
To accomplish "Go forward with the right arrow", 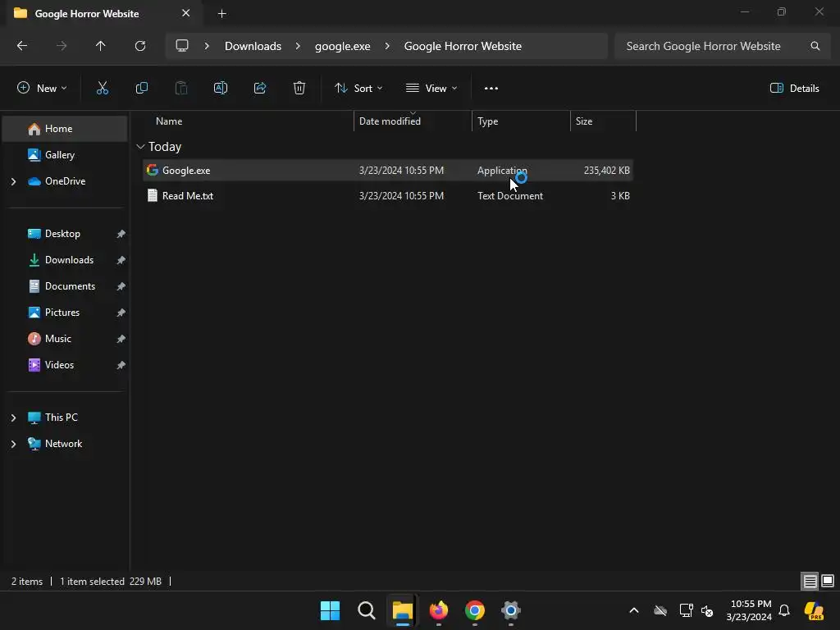I will click(62, 46).
